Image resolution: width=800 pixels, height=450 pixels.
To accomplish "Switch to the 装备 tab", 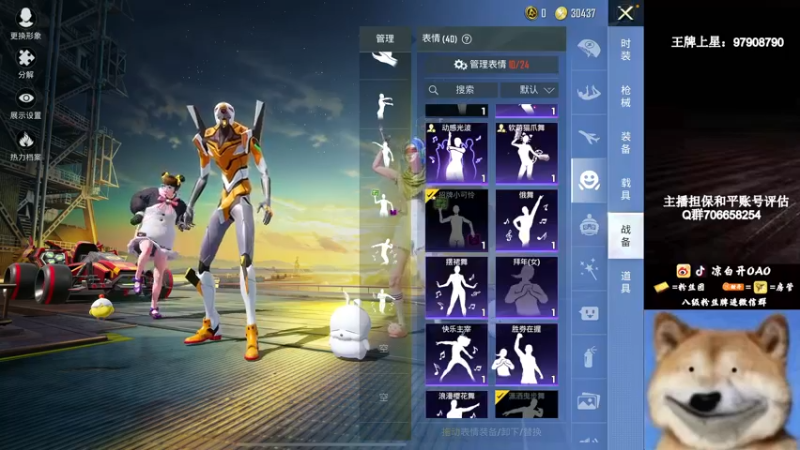I will (x=626, y=142).
